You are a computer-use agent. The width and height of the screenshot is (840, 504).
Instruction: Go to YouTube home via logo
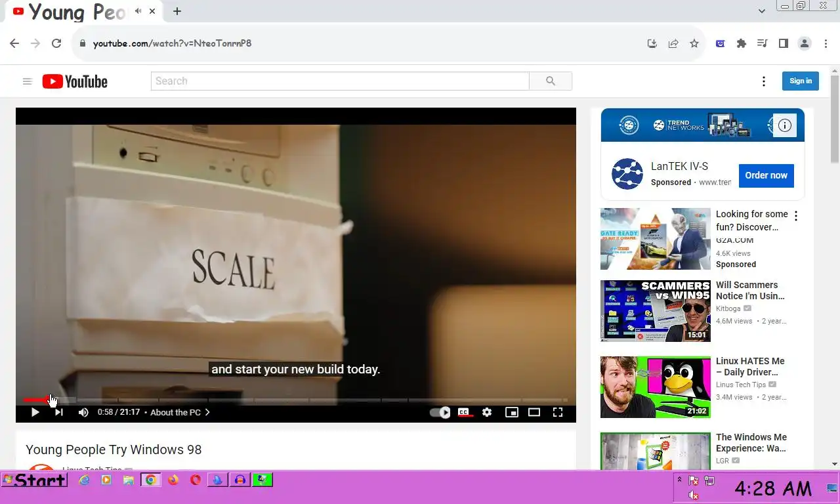(75, 81)
